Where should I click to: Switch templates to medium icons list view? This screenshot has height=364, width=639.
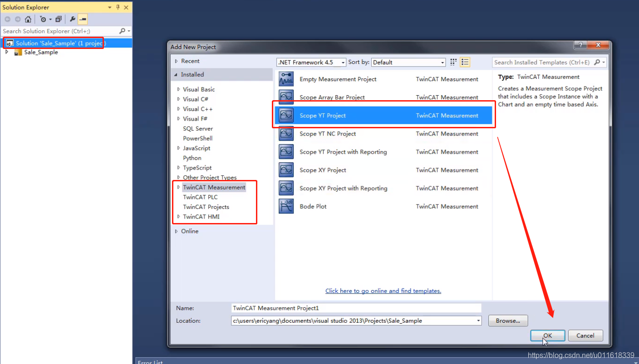465,62
